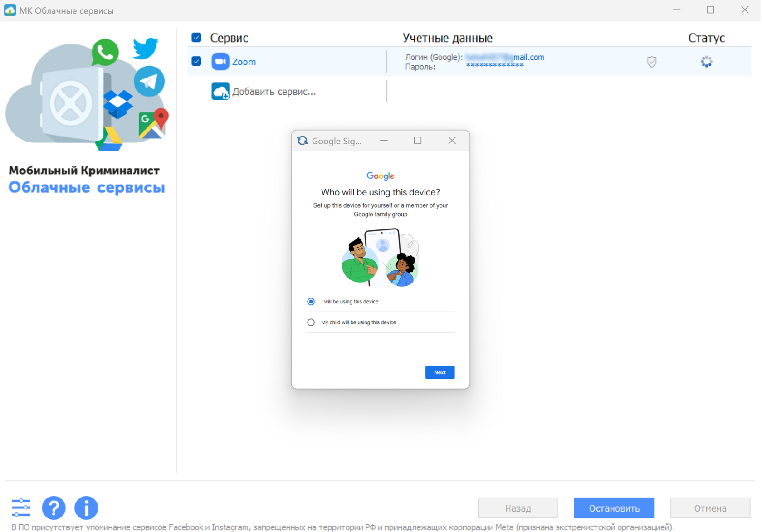Click the Zoom service name link

(244, 62)
